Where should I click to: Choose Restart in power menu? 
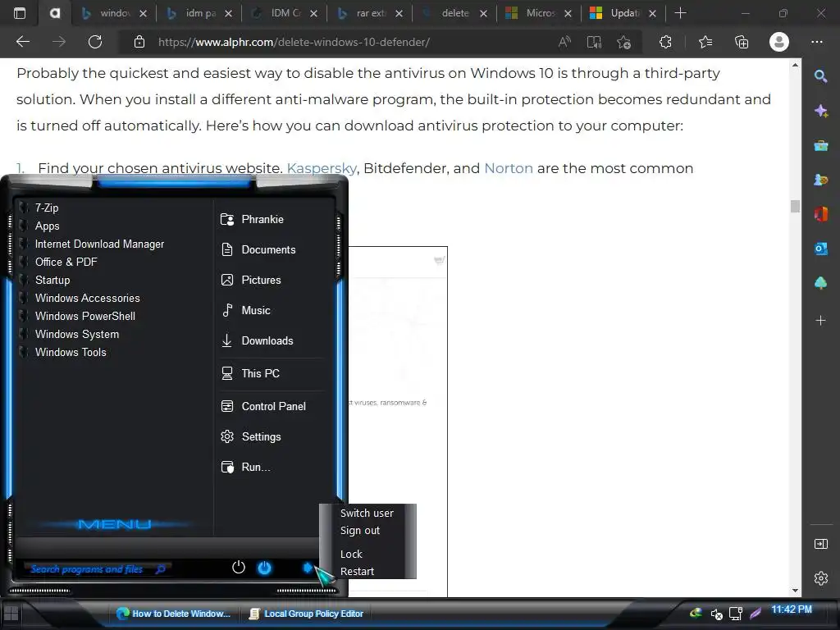click(358, 572)
